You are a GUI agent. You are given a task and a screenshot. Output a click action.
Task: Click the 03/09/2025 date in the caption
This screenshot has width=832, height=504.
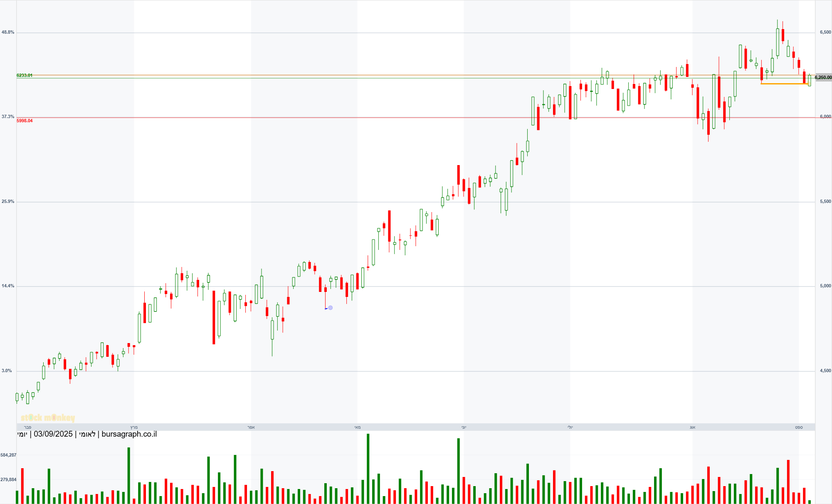coord(53,434)
